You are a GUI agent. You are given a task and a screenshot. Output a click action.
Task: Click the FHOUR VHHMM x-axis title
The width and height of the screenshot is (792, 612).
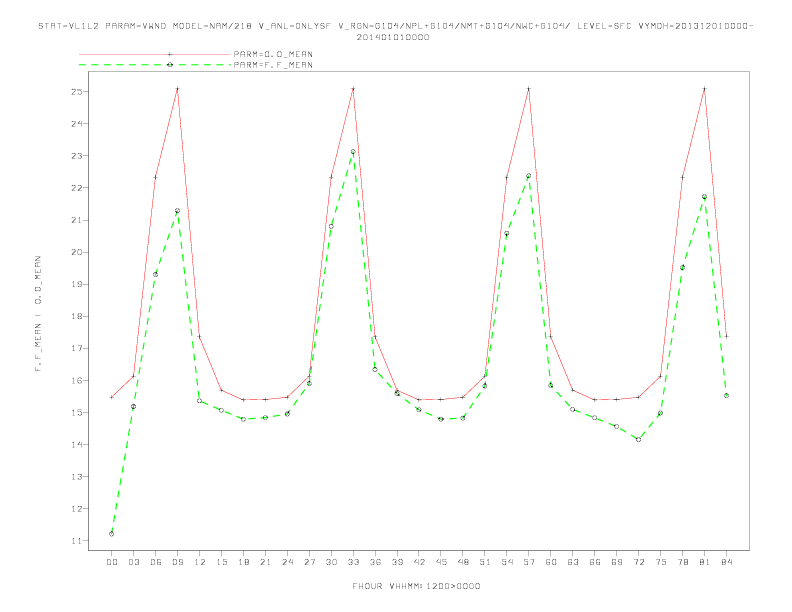[x=416, y=586]
